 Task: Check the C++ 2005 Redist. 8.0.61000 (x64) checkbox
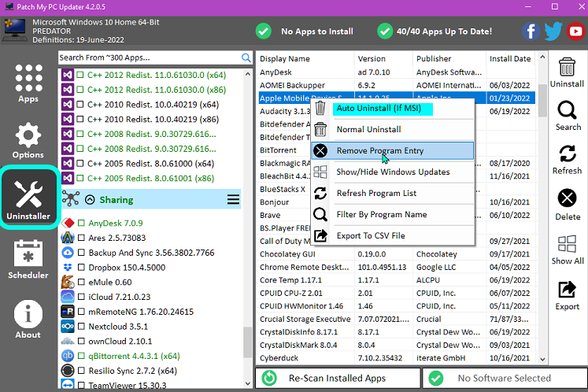tap(80, 164)
